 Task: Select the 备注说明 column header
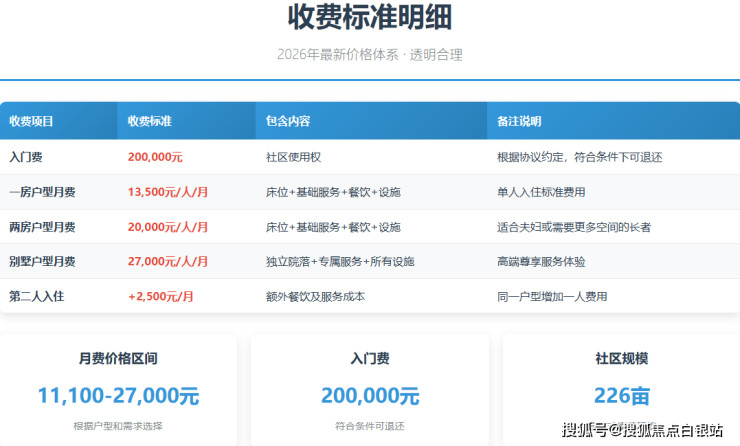point(519,121)
